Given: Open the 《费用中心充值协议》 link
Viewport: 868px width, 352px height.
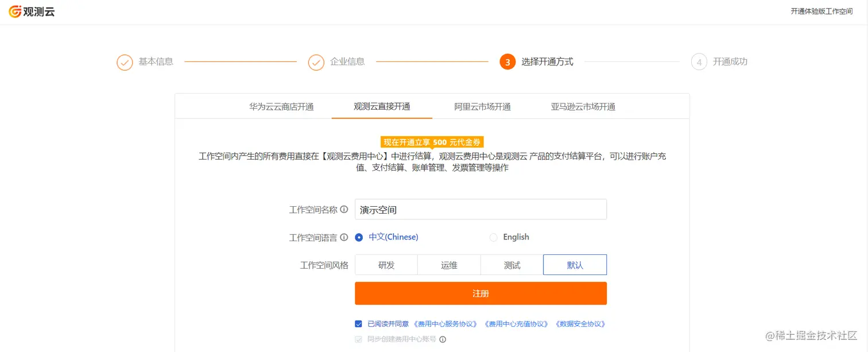Looking at the screenshot, I should pos(516,324).
